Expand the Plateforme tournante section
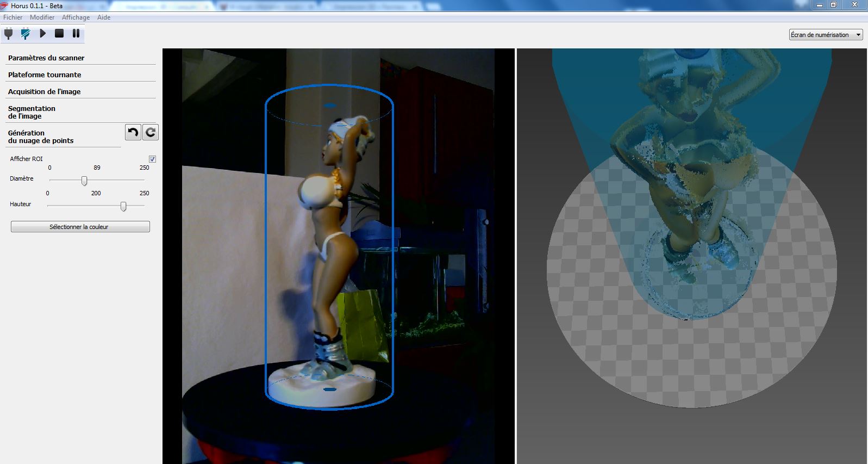The height and width of the screenshot is (464, 868). point(45,75)
